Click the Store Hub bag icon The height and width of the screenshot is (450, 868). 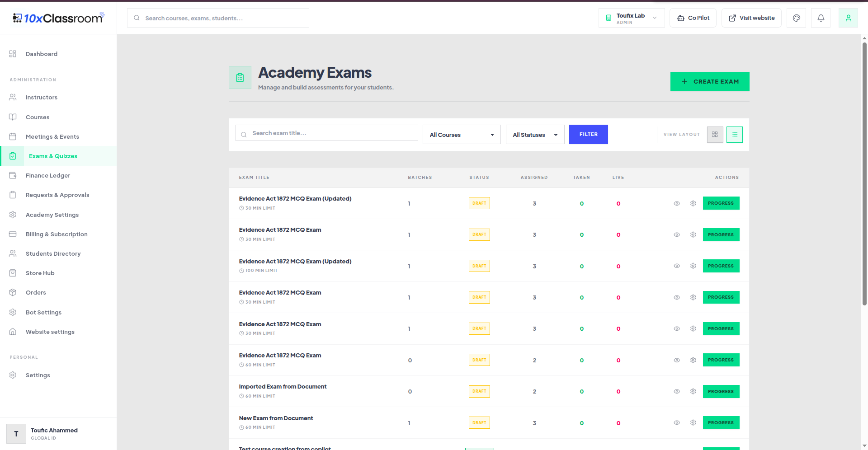13,273
